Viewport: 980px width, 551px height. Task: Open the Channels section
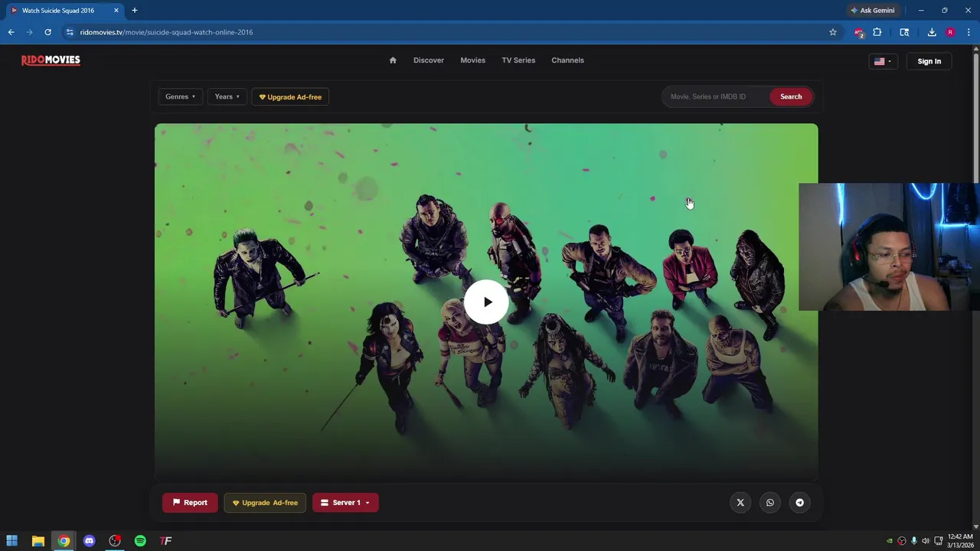tap(567, 60)
